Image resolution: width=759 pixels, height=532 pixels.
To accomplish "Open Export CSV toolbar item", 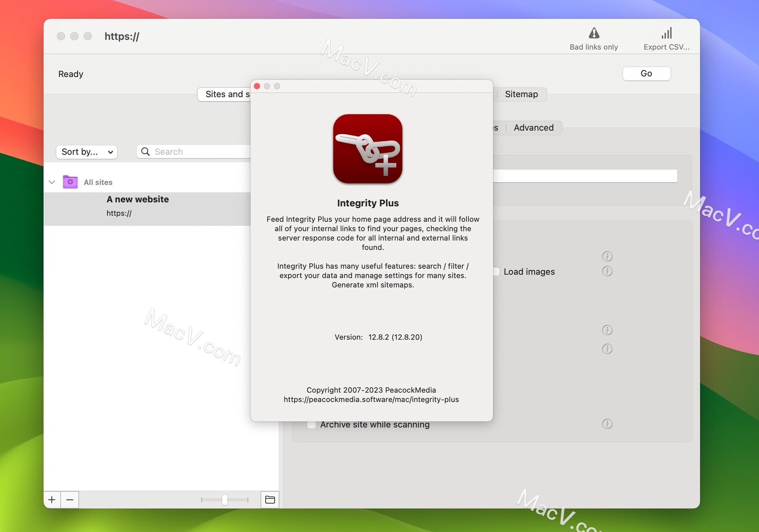I will click(666, 39).
